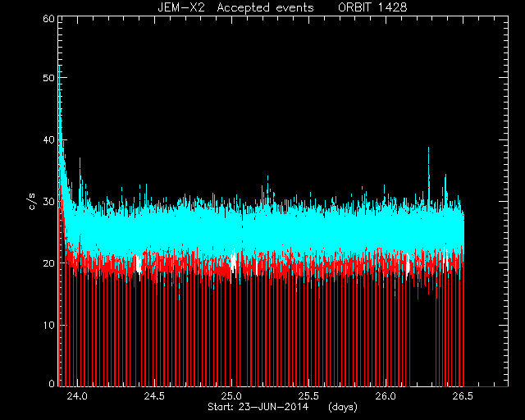Image resolution: width=525 pixels, height=420 pixels.
Task: Click the '20' y-axis tick label
Action: [x=49, y=263]
